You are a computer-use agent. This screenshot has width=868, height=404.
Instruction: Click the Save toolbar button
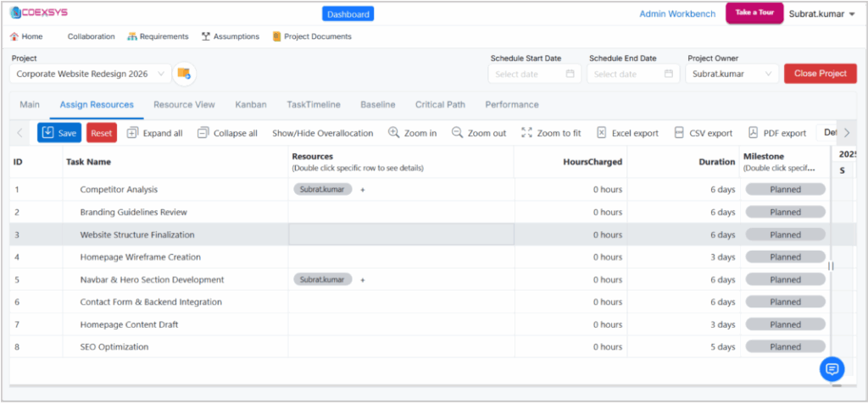58,133
